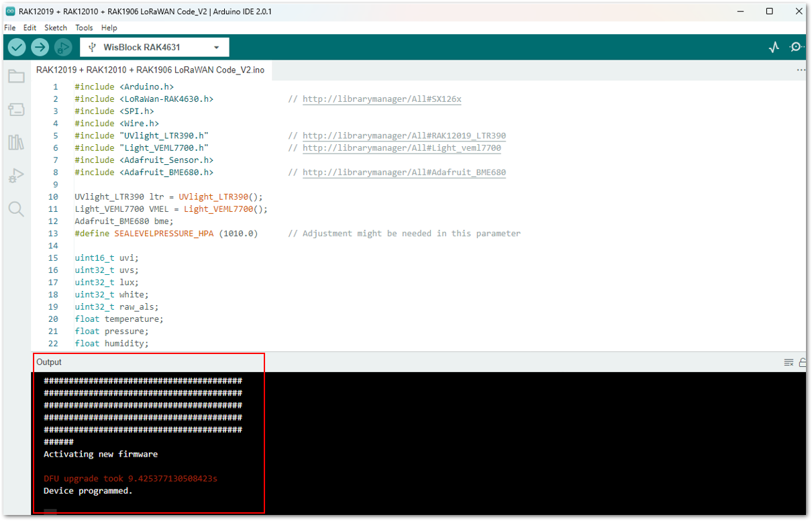Image resolution: width=812 pixels, height=521 pixels.
Task: Open the Library Manager sidebar panel
Action: (x=16, y=142)
